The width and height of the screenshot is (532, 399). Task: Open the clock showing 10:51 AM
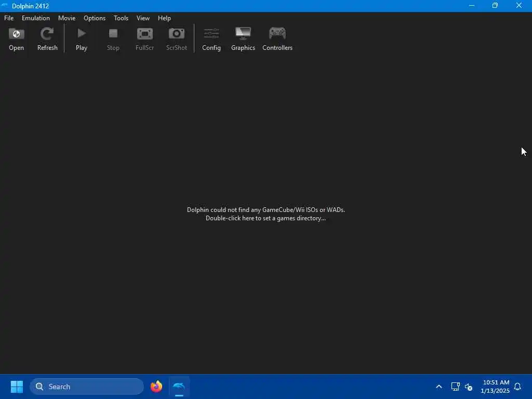[x=495, y=387]
